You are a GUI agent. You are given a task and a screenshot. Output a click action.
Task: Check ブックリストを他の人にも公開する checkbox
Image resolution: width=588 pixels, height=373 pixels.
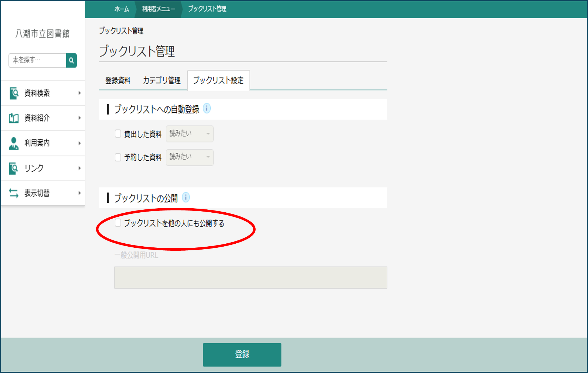coord(118,223)
